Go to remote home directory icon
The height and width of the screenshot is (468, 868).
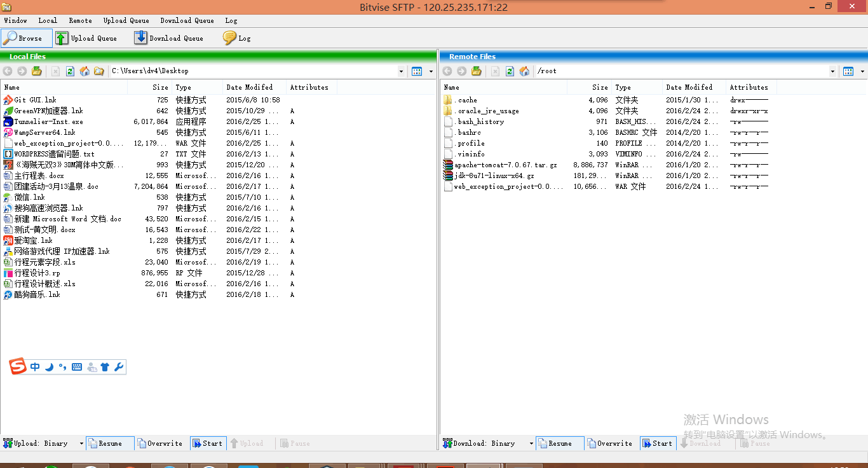click(524, 71)
